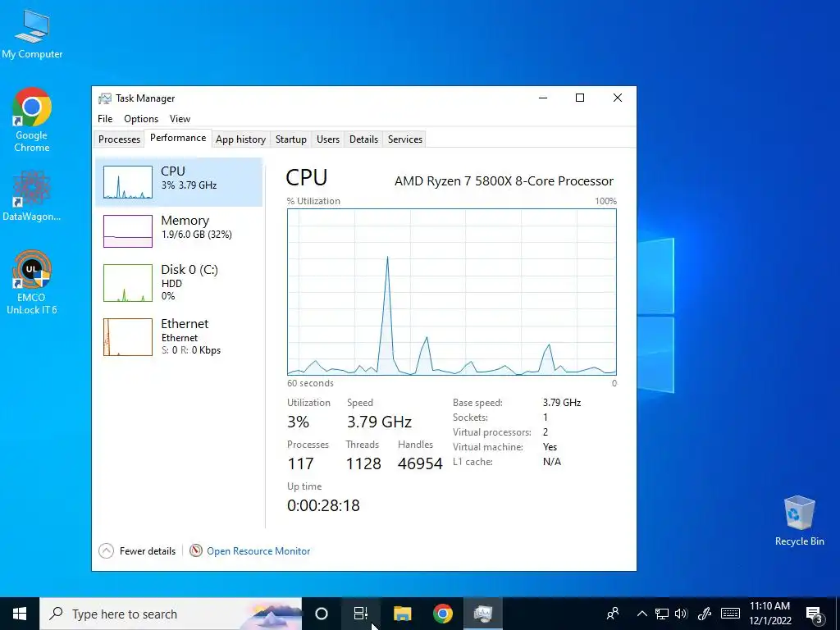
Task: Open the Action Center notifications icon
Action: click(815, 614)
